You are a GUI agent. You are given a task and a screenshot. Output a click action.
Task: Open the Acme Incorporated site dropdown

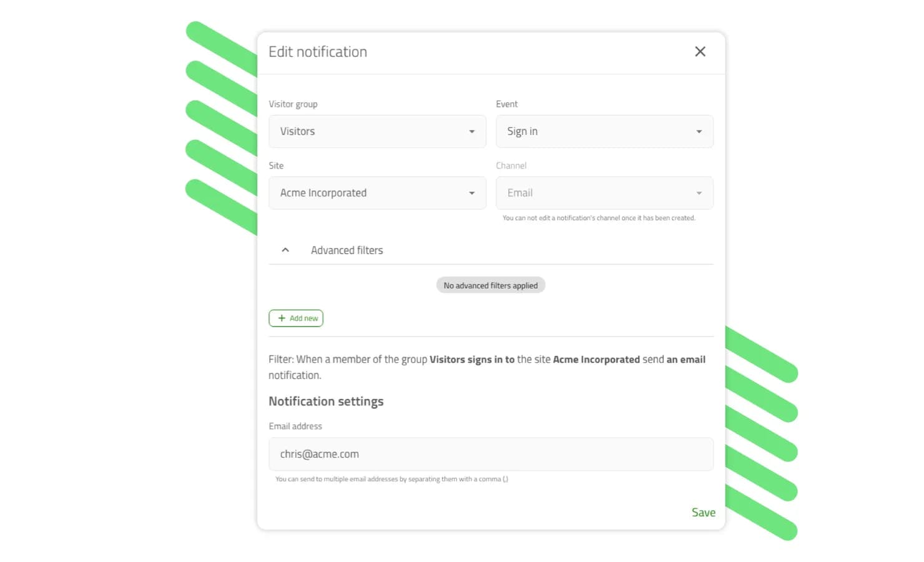tap(368, 194)
